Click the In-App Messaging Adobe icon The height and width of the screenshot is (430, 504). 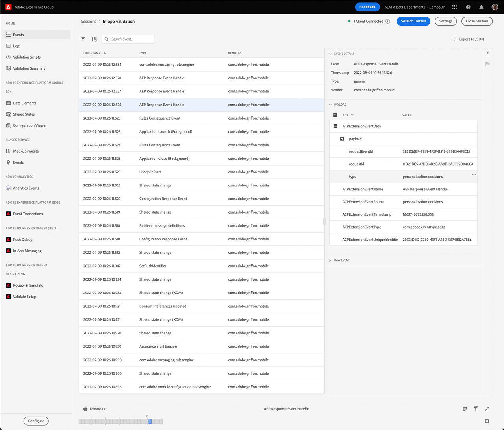pyautogui.click(x=9, y=251)
